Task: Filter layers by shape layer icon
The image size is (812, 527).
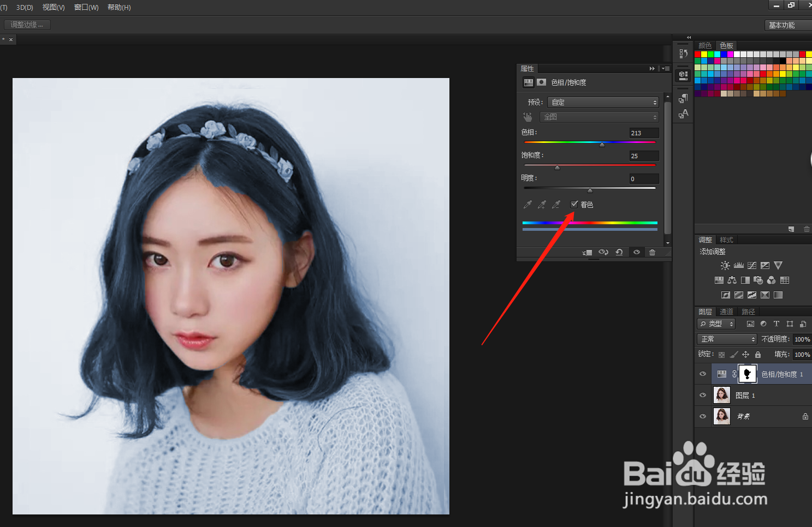Action: pos(790,324)
